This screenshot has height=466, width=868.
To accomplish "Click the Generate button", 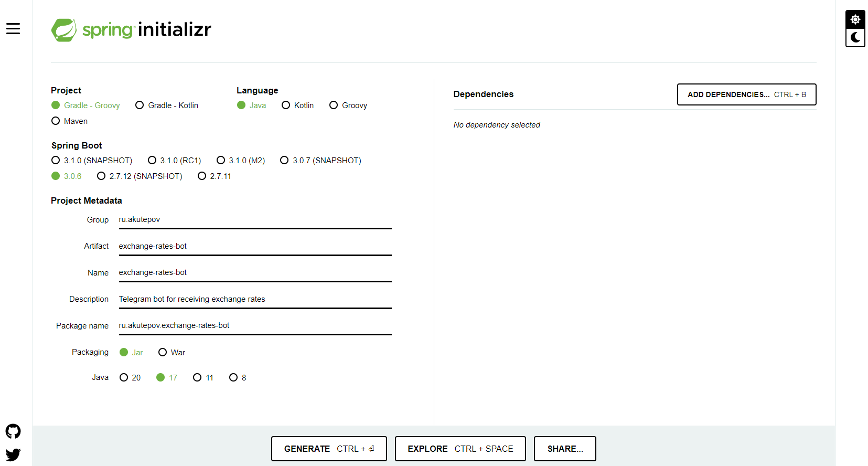I will coord(329,449).
